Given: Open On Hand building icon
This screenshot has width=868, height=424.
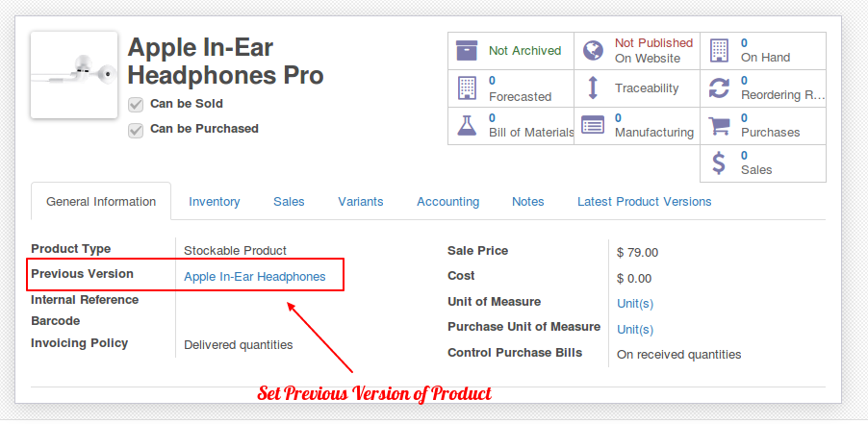Looking at the screenshot, I should (719, 50).
